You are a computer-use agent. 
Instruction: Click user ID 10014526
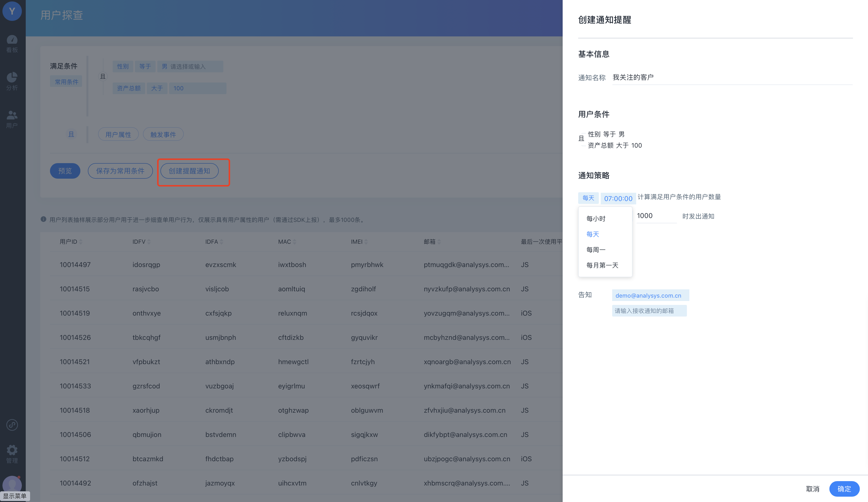pyautogui.click(x=75, y=337)
